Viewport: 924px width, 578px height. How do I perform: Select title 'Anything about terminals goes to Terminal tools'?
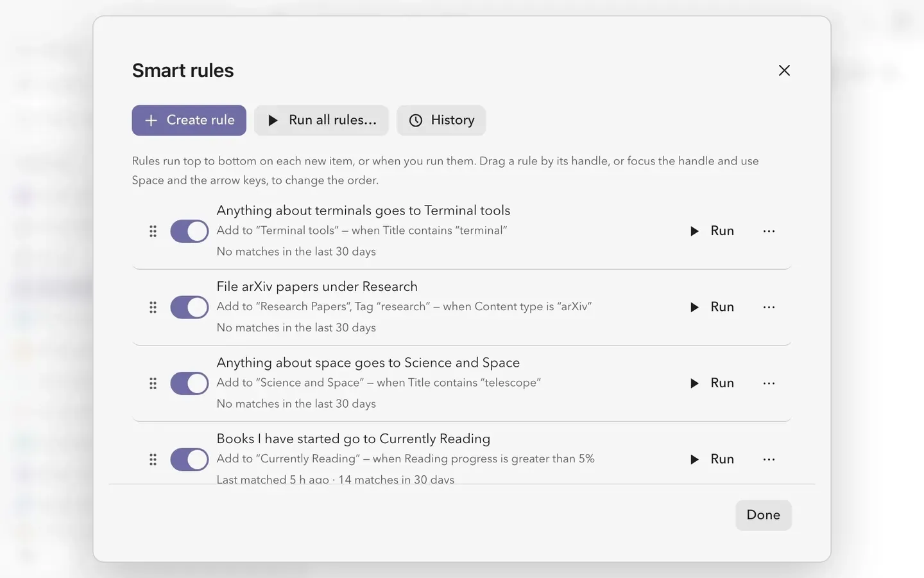coord(363,211)
